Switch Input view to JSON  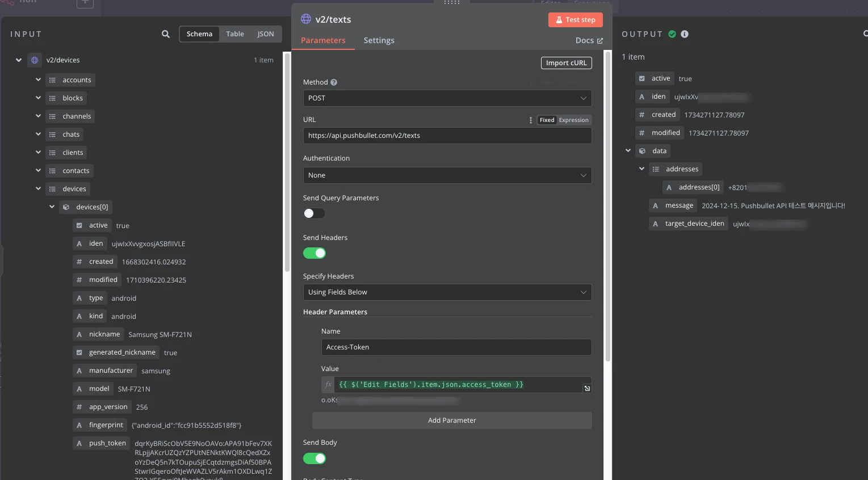tap(265, 34)
